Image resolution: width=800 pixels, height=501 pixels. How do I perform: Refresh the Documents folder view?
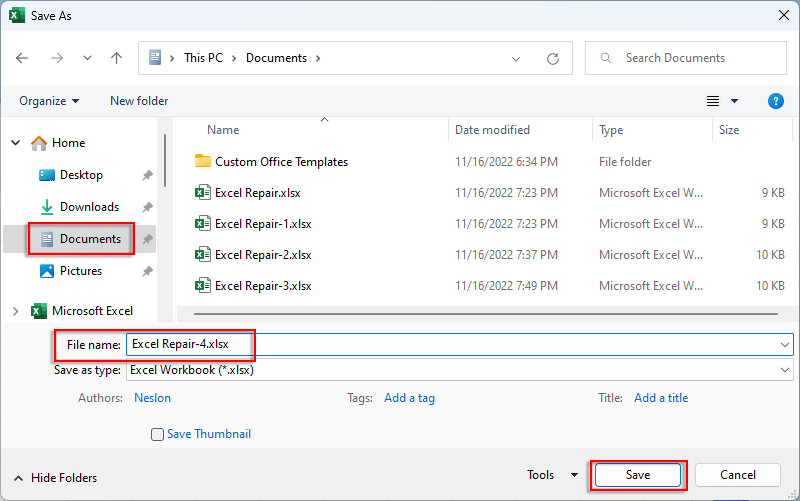(x=552, y=59)
